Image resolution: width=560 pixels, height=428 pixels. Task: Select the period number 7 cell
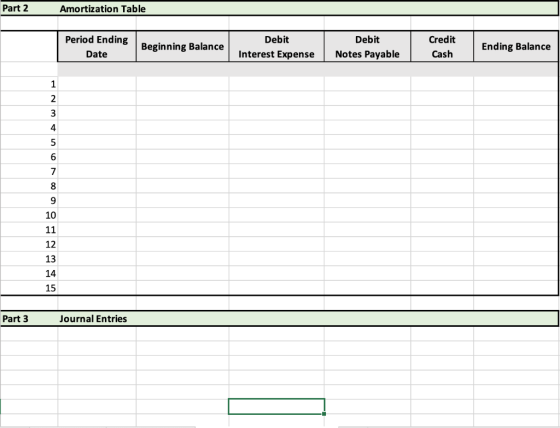click(x=29, y=171)
